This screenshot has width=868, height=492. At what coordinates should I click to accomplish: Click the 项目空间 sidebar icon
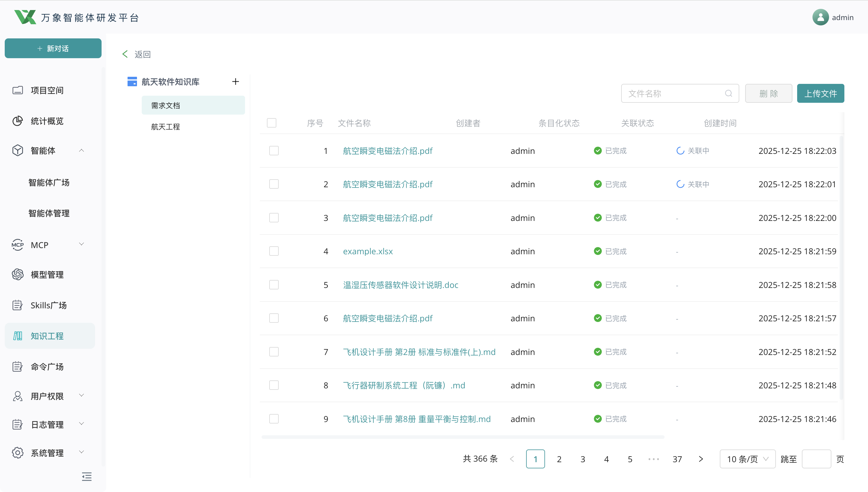(x=17, y=90)
